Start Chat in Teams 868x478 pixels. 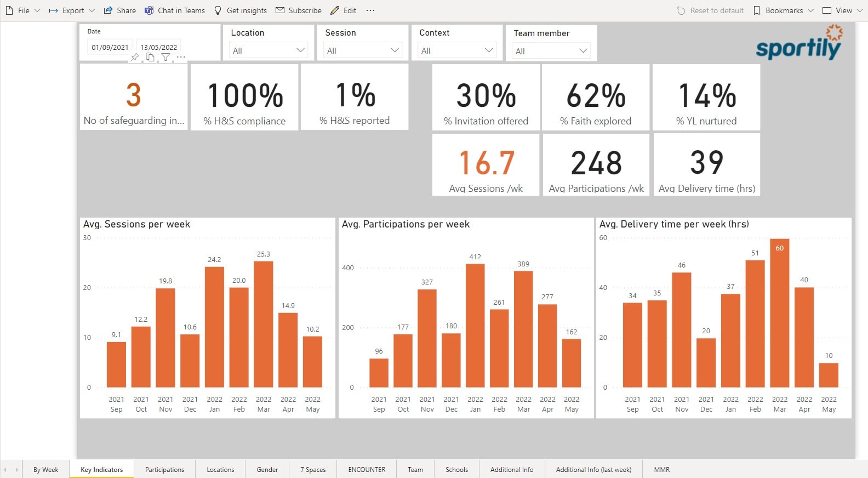pyautogui.click(x=174, y=10)
